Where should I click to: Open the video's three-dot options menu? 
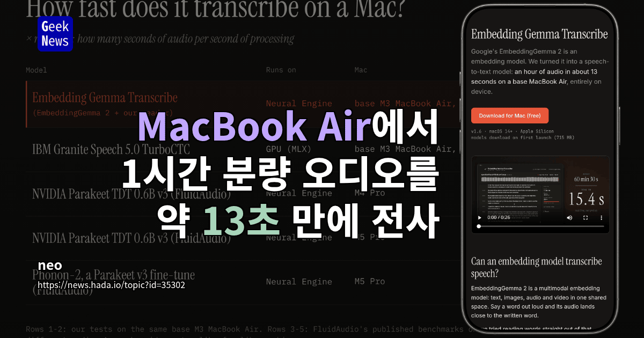[601, 218]
